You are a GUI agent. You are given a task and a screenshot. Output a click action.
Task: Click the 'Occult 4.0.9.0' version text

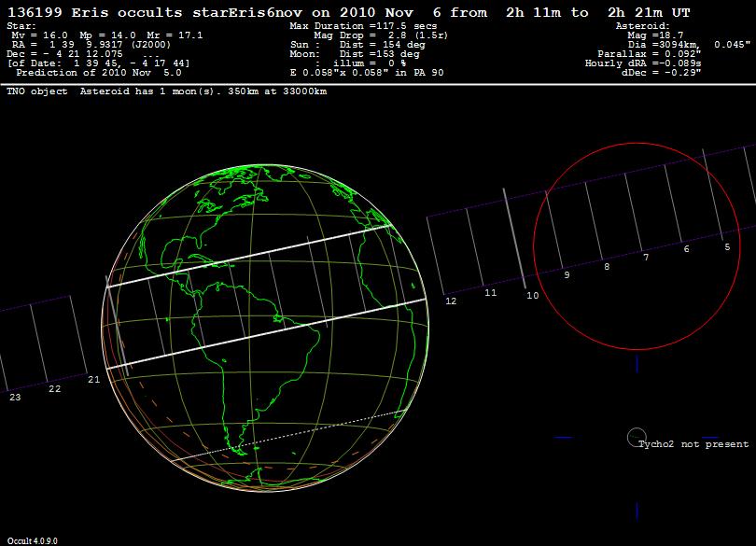[x=33, y=540]
